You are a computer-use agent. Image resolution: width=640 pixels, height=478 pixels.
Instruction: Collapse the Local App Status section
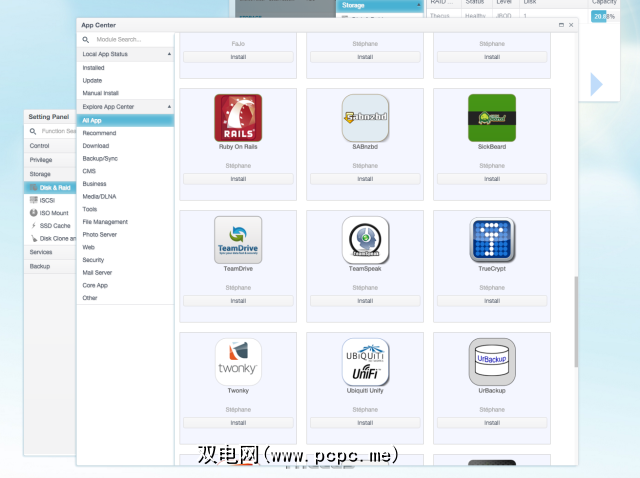[x=169, y=54]
